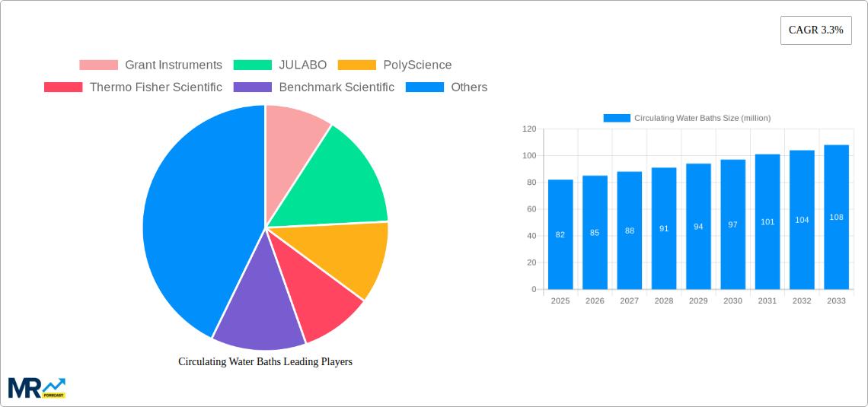The width and height of the screenshot is (868, 407).
Task: Click the 2031 bar labeled 101
Action: click(x=767, y=221)
